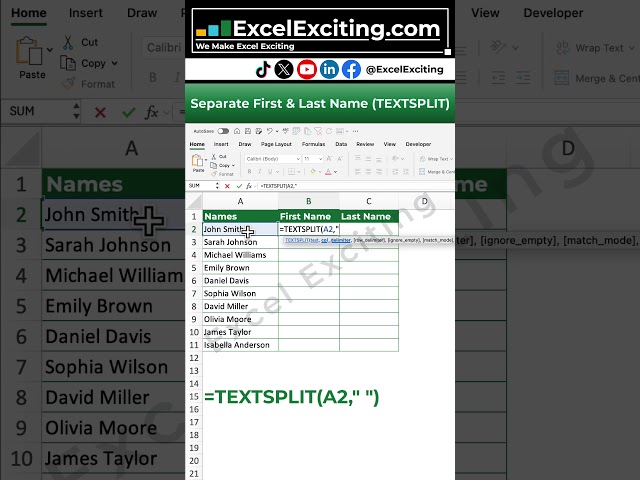Click the spelling check ABC icon
The height and width of the screenshot is (480, 640).
285,131
